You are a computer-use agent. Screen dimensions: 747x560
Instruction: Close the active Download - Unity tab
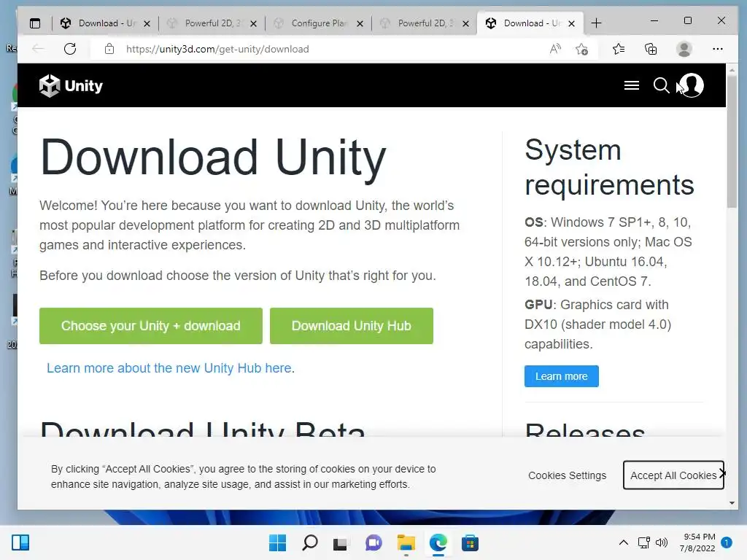[x=571, y=23]
